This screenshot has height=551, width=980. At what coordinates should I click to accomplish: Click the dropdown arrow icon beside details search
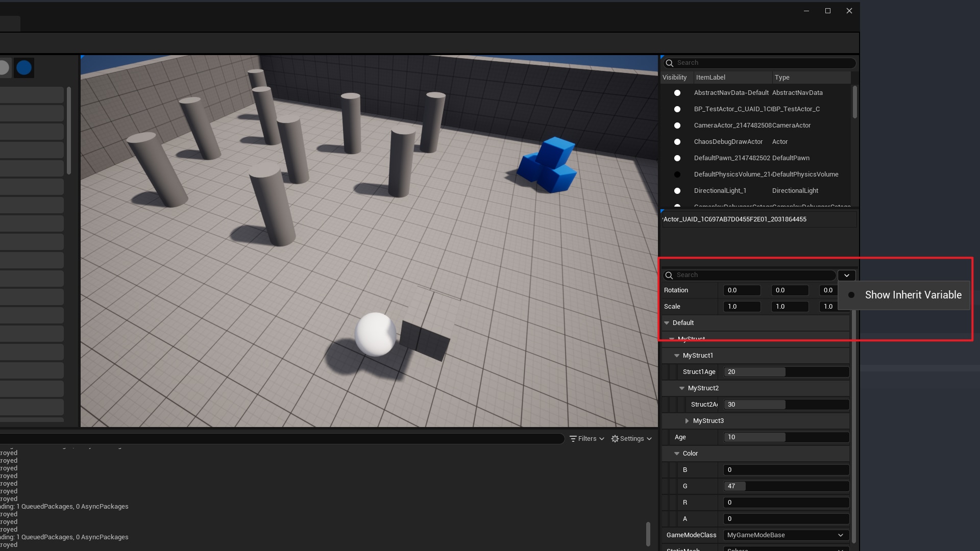click(847, 275)
